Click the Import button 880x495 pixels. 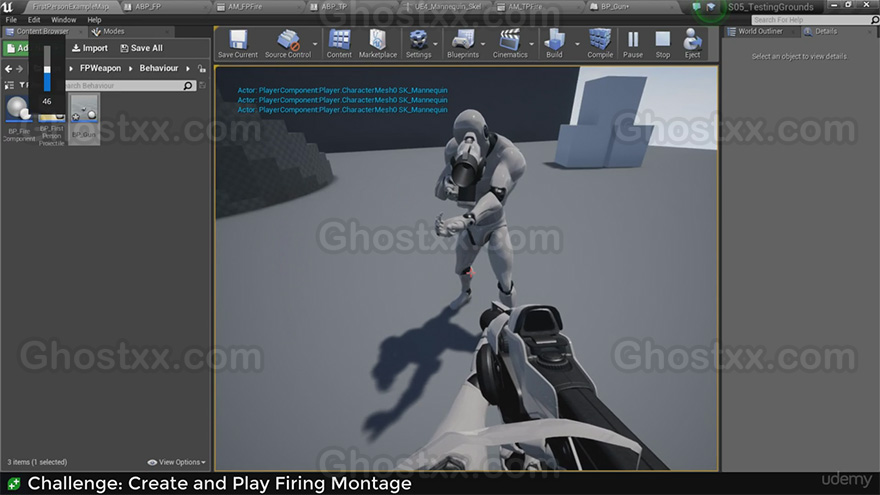(90, 48)
